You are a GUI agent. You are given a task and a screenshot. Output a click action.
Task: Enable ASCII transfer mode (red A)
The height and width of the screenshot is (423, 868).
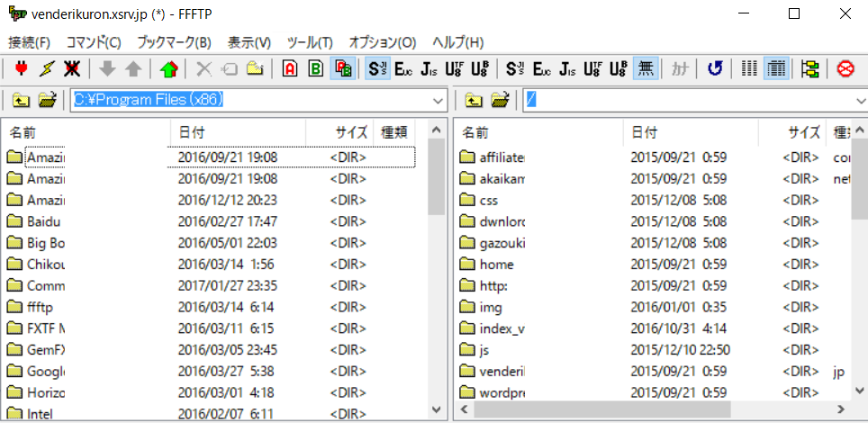pyautogui.click(x=290, y=69)
